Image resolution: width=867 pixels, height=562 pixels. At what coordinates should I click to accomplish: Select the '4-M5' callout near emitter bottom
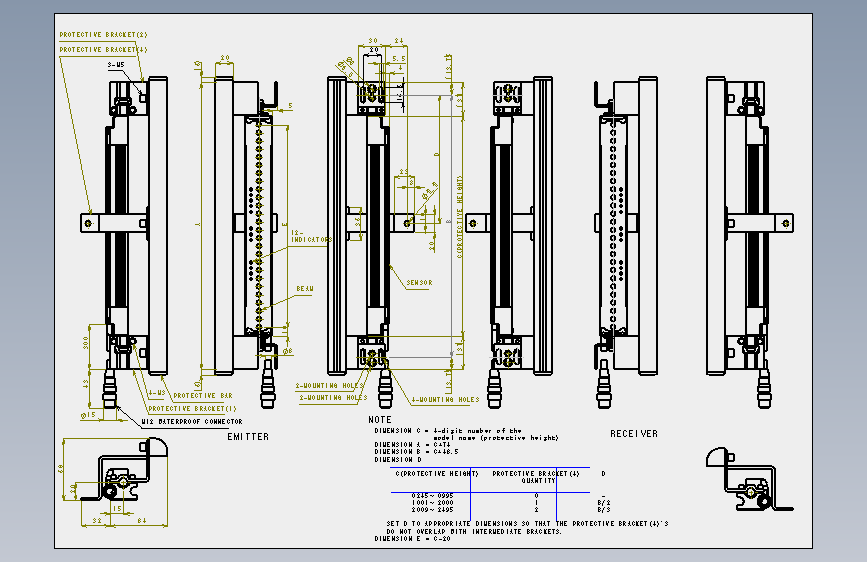156,393
